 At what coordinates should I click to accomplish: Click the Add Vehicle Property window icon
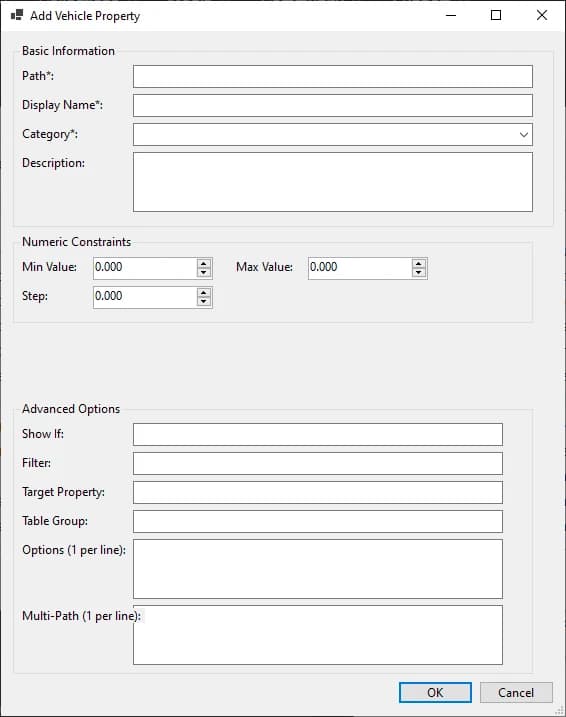tap(17, 15)
